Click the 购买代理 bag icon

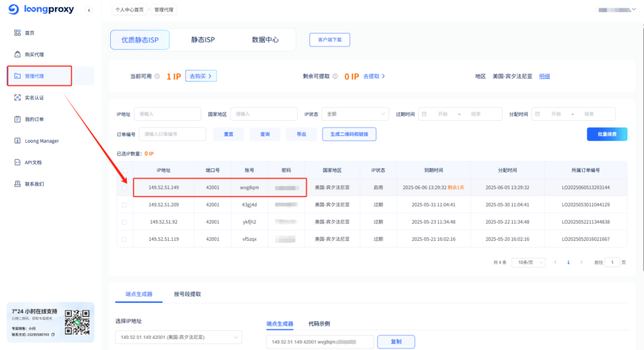pos(17,54)
